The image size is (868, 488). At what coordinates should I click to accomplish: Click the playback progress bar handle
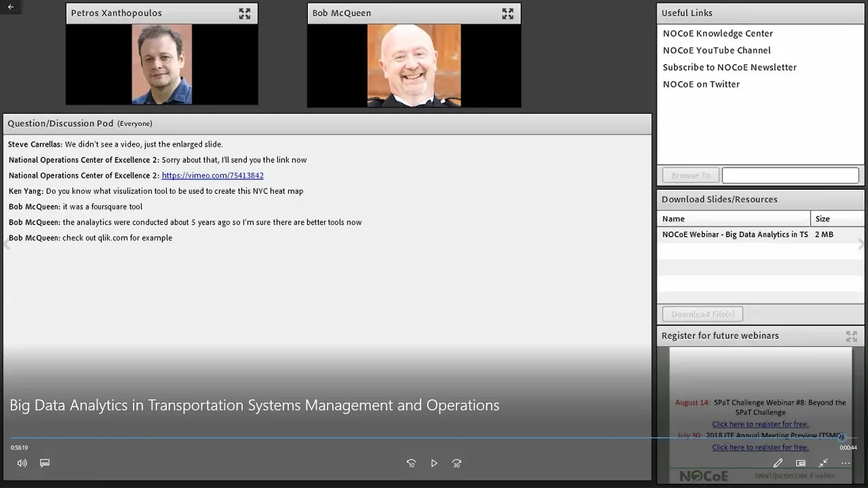842,438
